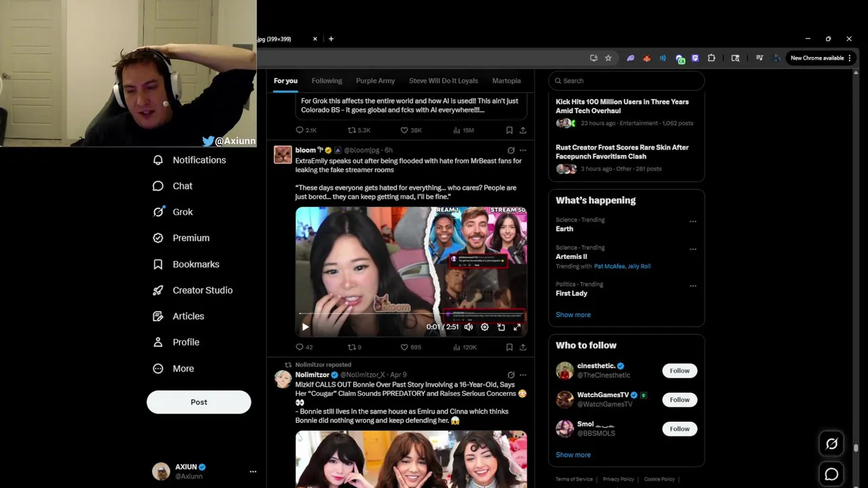Bookmark the post with 38K likes
Screen dimensions: 868x488
(509, 130)
